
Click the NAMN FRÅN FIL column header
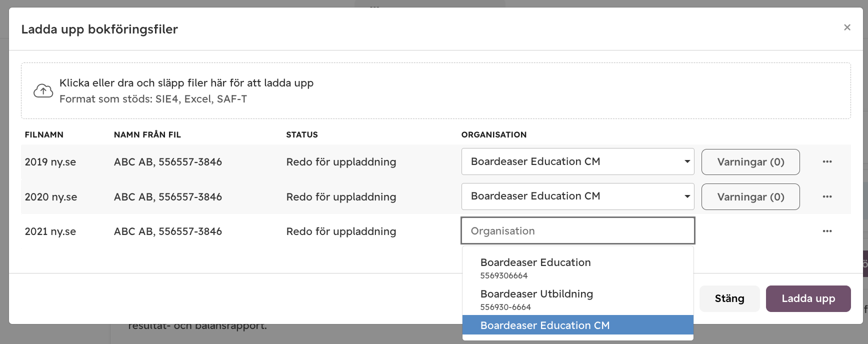point(147,134)
